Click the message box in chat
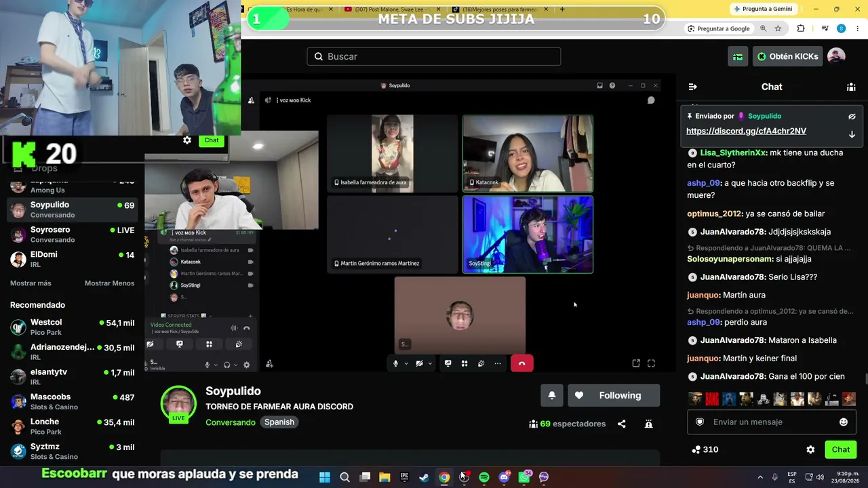Image resolution: width=868 pixels, height=488 pixels. click(x=772, y=422)
